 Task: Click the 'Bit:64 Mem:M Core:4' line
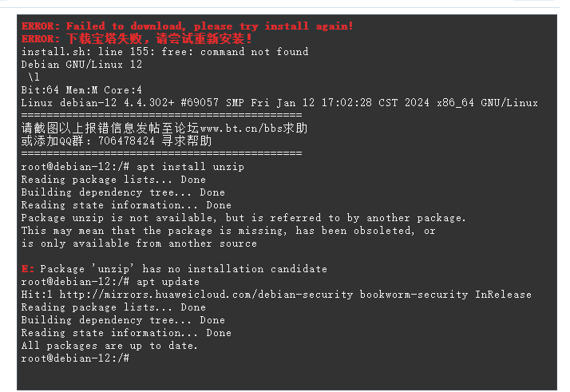click(x=81, y=90)
